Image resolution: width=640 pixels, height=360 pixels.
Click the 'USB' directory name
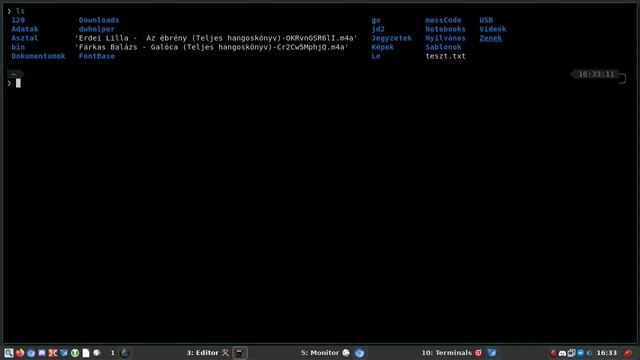point(486,20)
